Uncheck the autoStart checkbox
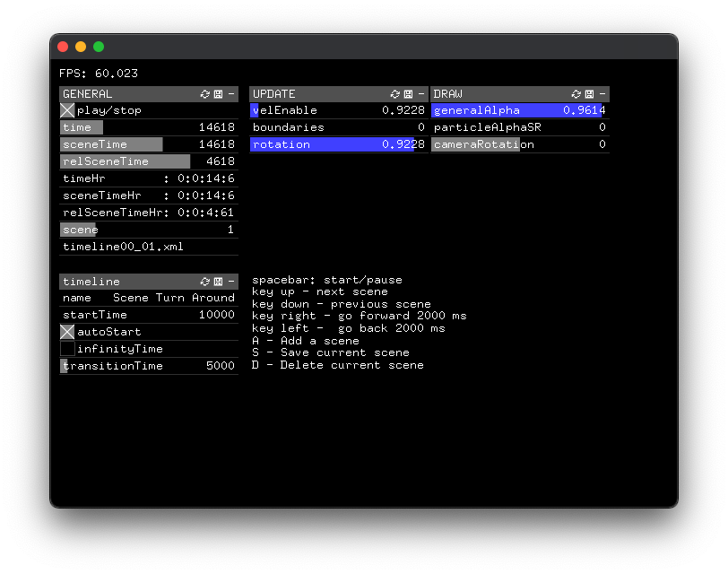728x574 pixels. pyautogui.click(x=67, y=332)
